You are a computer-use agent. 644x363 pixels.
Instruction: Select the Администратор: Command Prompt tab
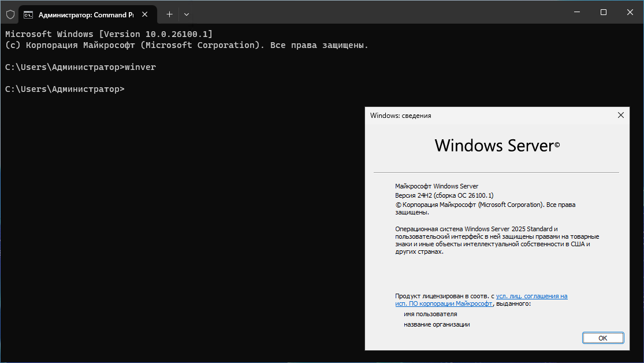[87, 15]
